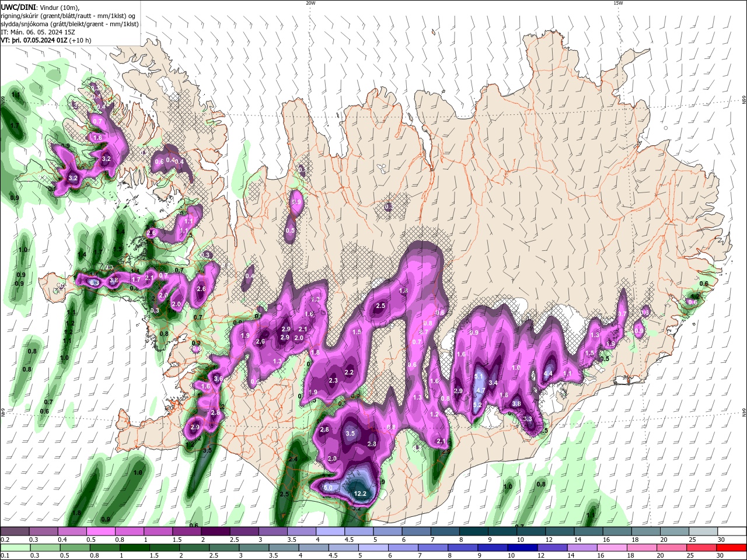Click the 4.4 precipitation value on the map
Screen dimensions: 747x560
548,373
